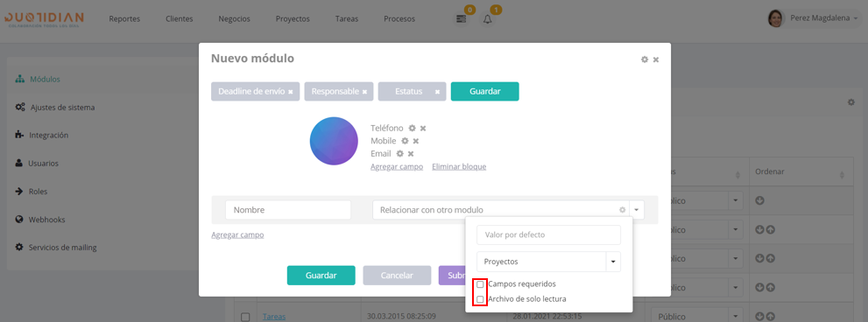Open the Perez Magdalena user menu
Viewport: 868px width, 322px height.
[x=813, y=18]
